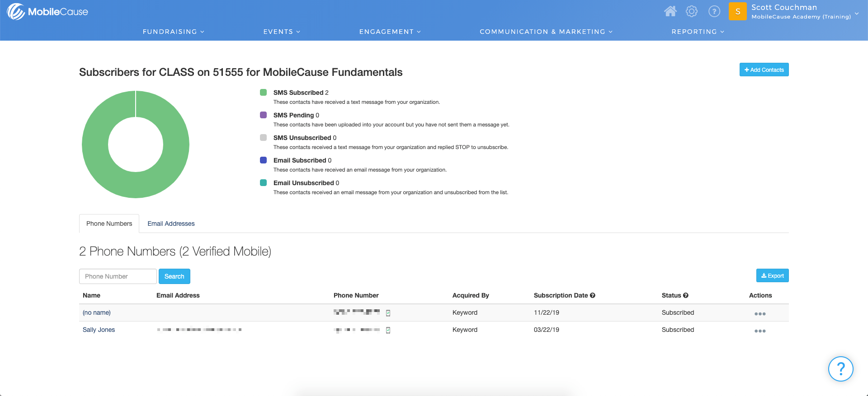Click verified mobile icon in (no name) row
Image resolution: width=868 pixels, height=396 pixels.
click(x=388, y=313)
